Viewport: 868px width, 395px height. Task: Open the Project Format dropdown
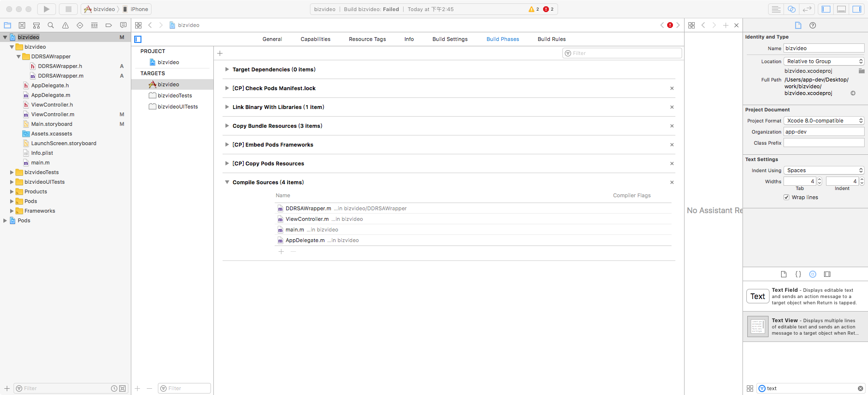(x=824, y=121)
